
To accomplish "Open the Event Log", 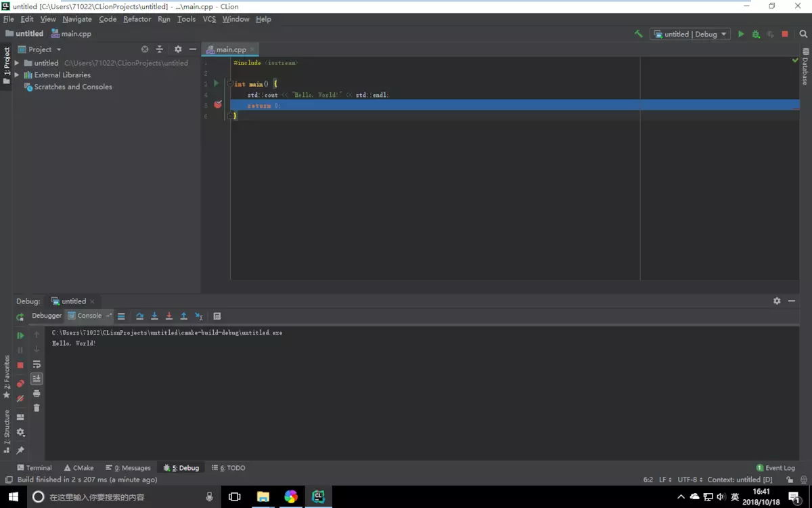I will tap(775, 468).
